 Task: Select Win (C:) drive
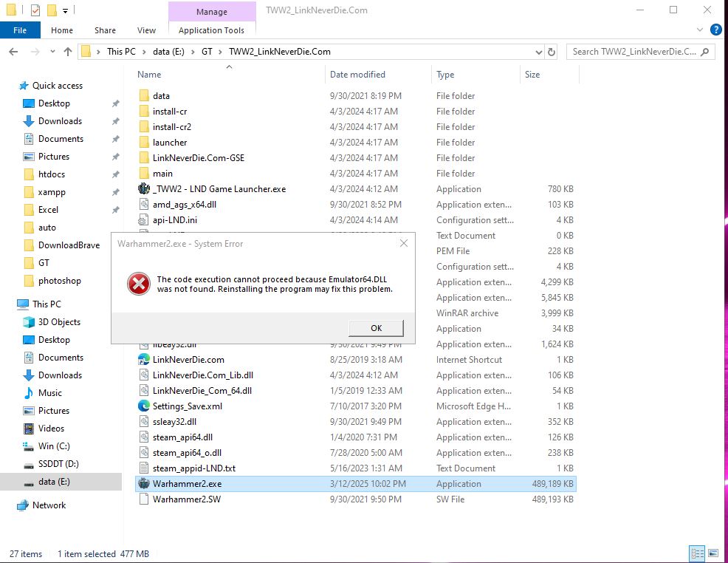point(54,446)
